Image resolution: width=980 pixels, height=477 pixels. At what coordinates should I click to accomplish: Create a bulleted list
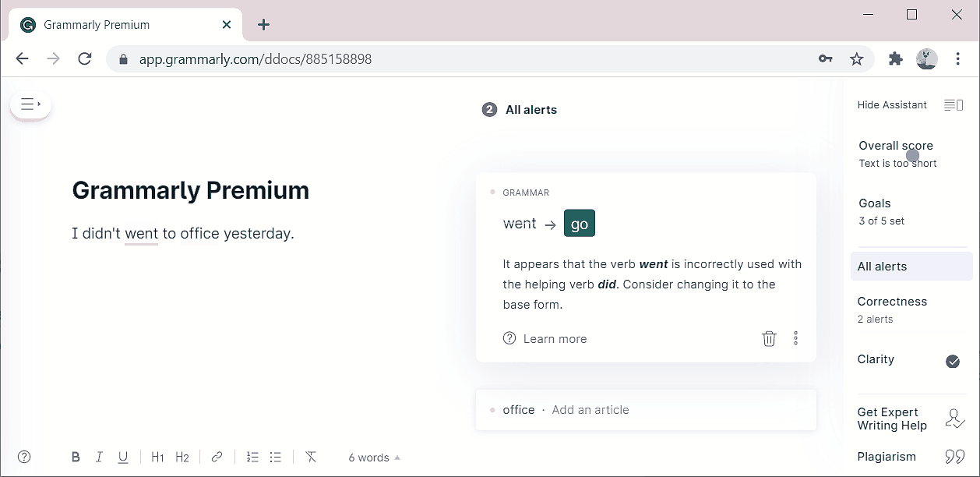275,458
